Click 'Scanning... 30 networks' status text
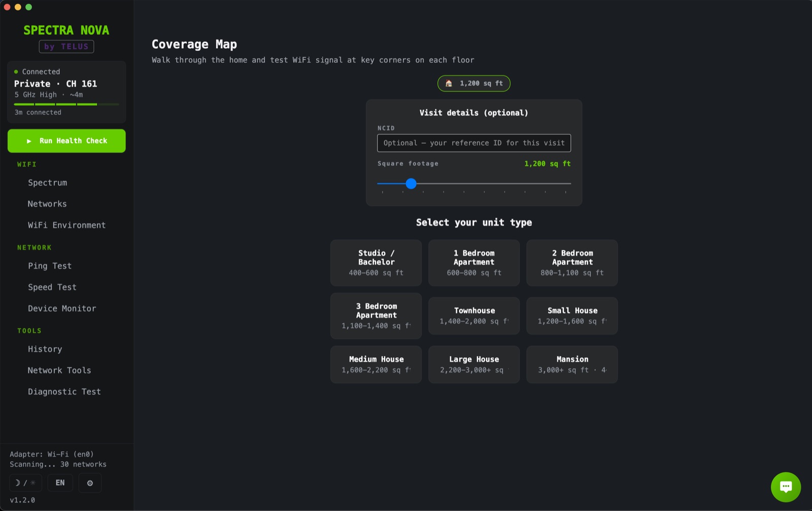Viewport: 812px width, 511px height. 58,464
